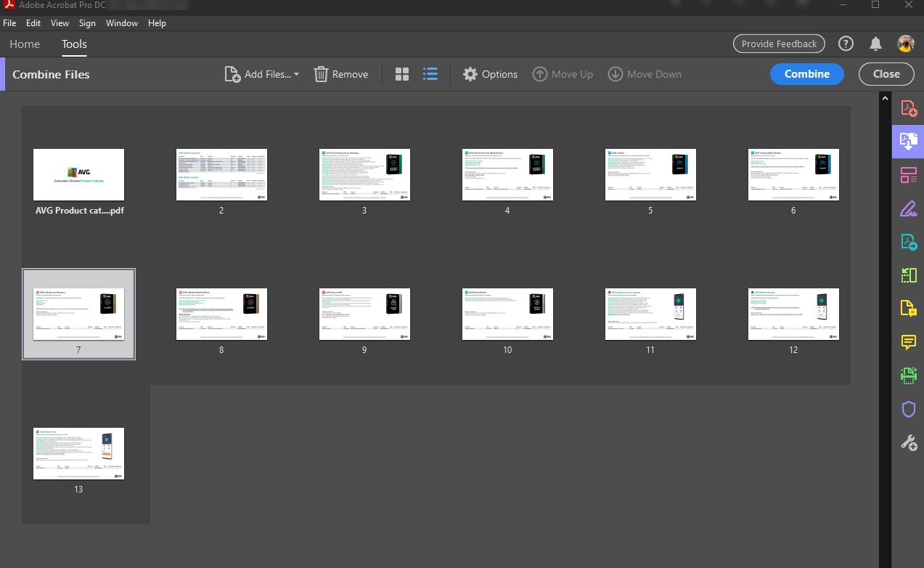Viewport: 924px width, 568px height.
Task: Open the Options gear settings
Action: coord(470,74)
